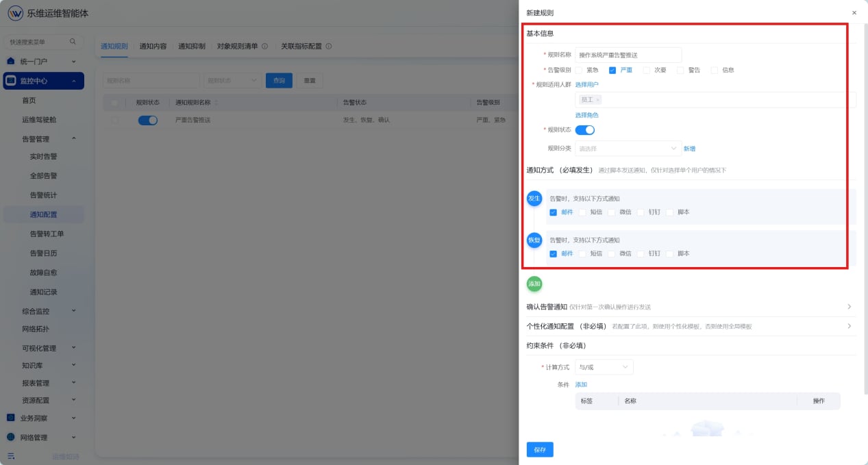868x465 pixels.
Task: Switch to the 对象规则清单 tab
Action: click(x=237, y=47)
